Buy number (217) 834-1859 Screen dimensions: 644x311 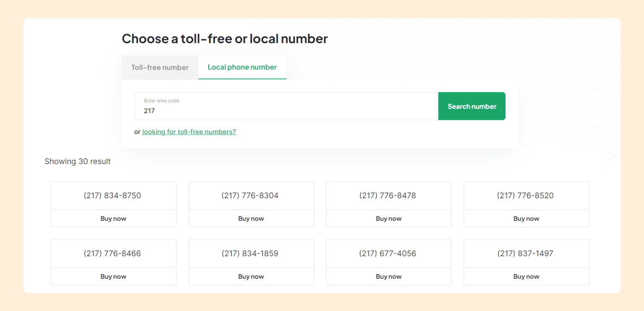tap(251, 276)
